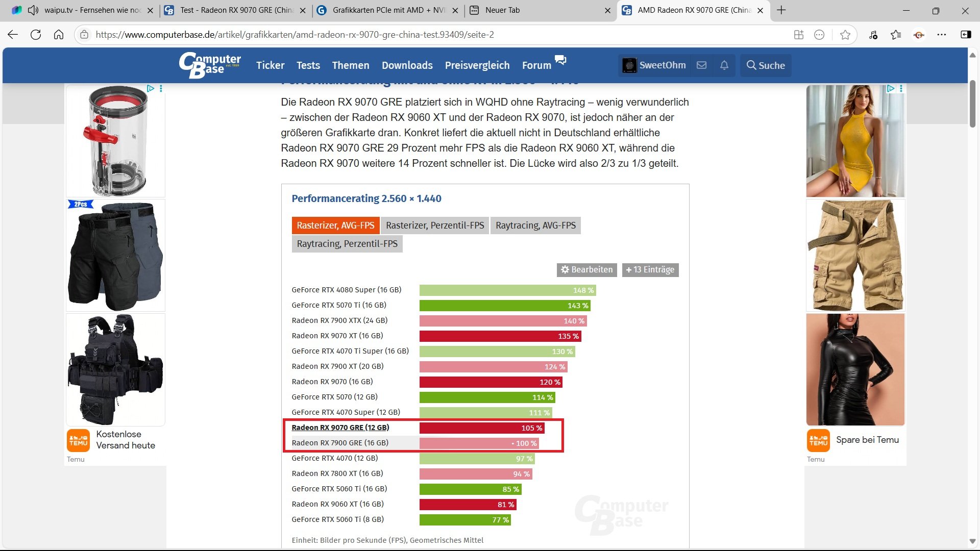Viewport: 980px width, 551px height.
Task: Click the GeForce RTX 5070 Ti bar
Action: coord(504,306)
